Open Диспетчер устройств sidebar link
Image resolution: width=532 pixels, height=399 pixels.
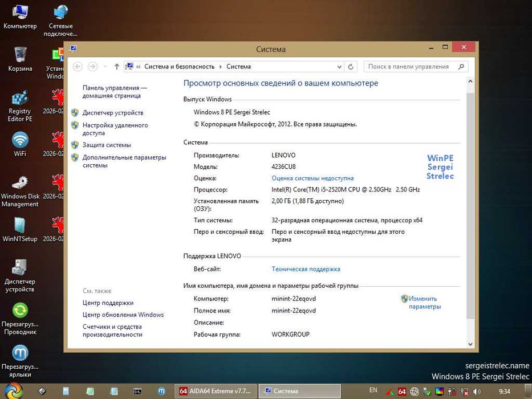coord(113,113)
